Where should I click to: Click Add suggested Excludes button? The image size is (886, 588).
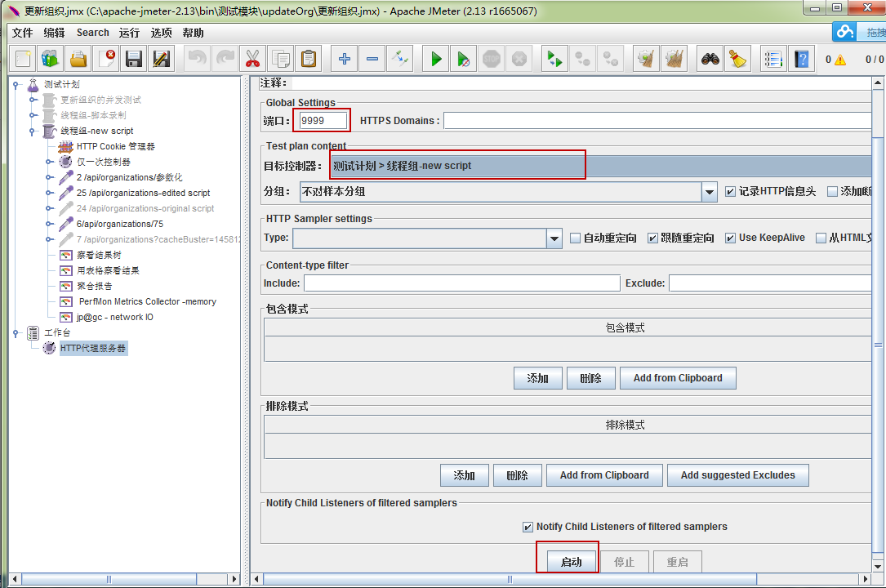coord(738,475)
